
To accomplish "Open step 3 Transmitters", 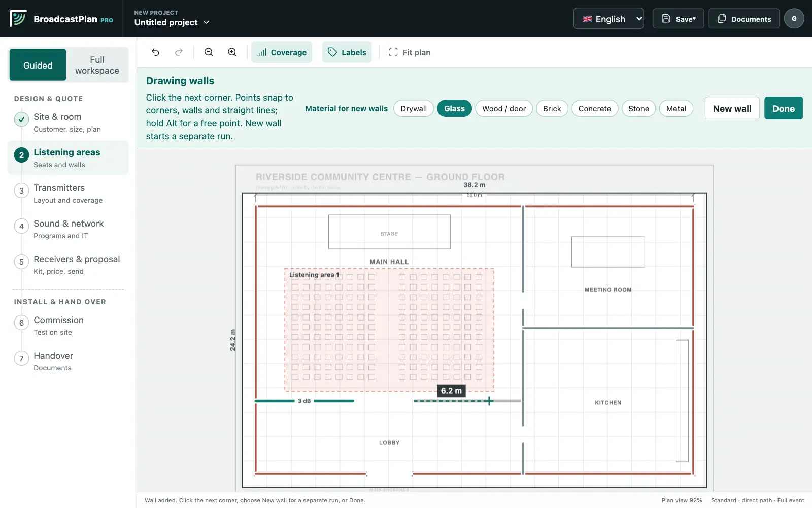I will click(68, 194).
